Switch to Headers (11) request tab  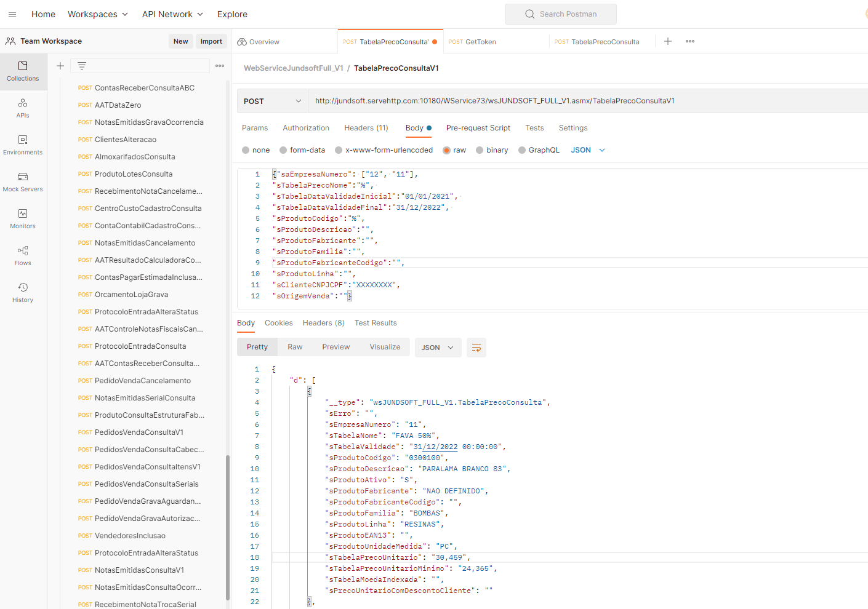(x=366, y=128)
